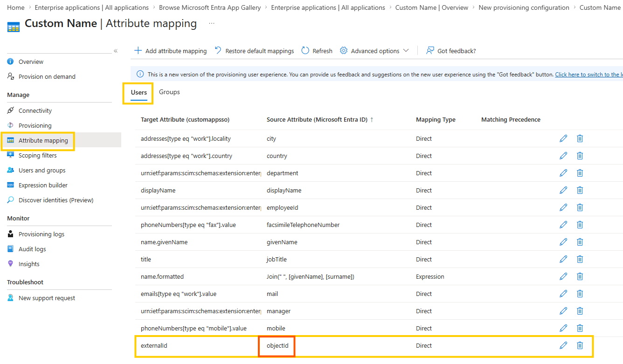This screenshot has width=623, height=364.
Task: Open the Advanced options dropdown
Action: [x=374, y=51]
